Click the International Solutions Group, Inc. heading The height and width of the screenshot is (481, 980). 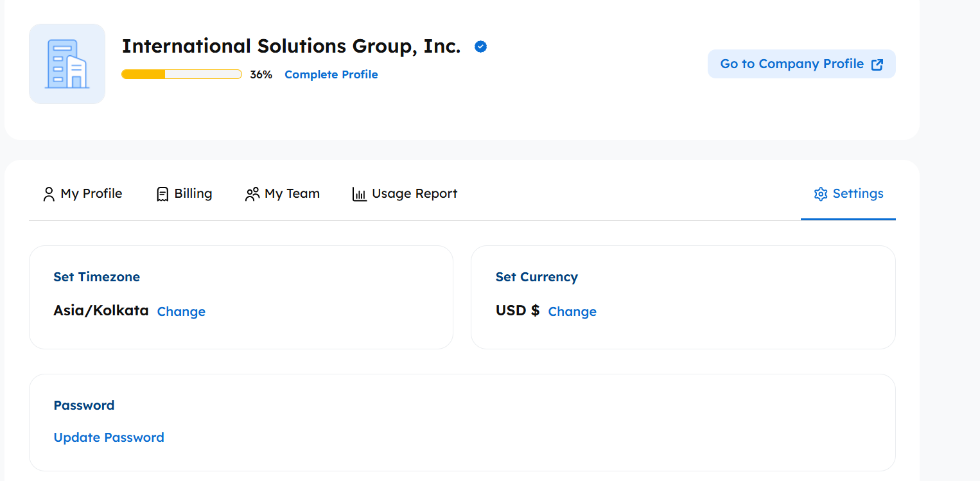[x=291, y=46]
